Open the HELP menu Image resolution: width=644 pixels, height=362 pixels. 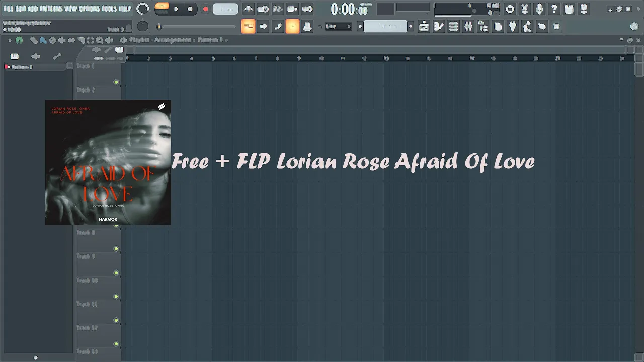[x=125, y=9]
